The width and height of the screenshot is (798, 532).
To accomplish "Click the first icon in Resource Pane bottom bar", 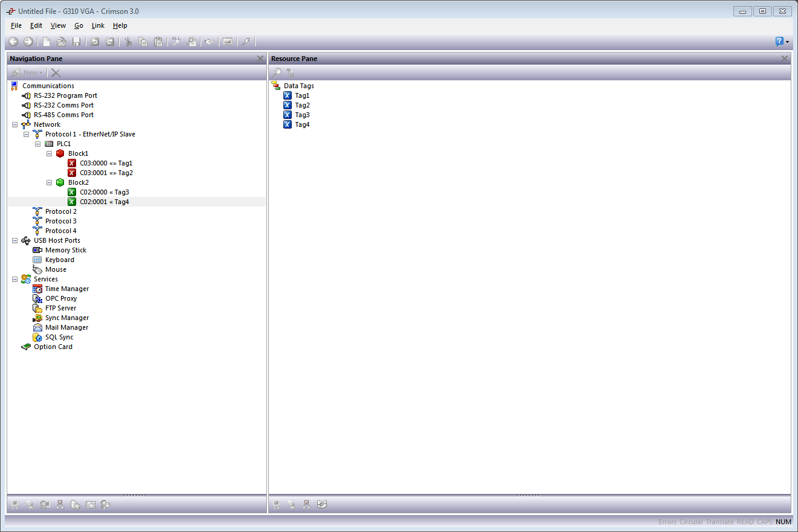I will point(277,505).
